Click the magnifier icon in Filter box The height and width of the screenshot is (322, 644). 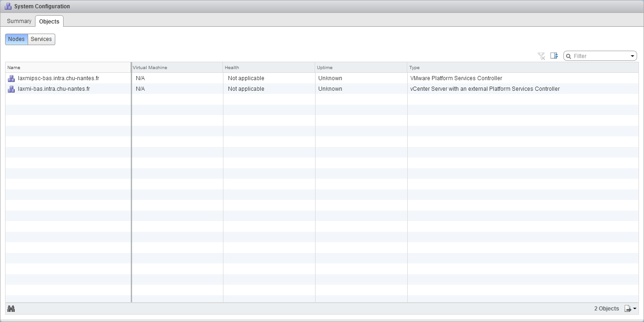click(x=569, y=56)
